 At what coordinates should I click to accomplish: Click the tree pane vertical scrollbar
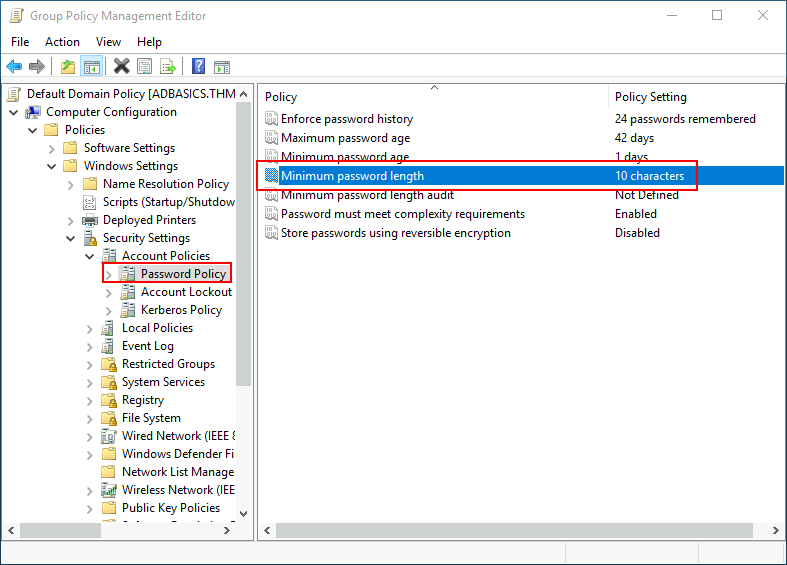click(243, 250)
